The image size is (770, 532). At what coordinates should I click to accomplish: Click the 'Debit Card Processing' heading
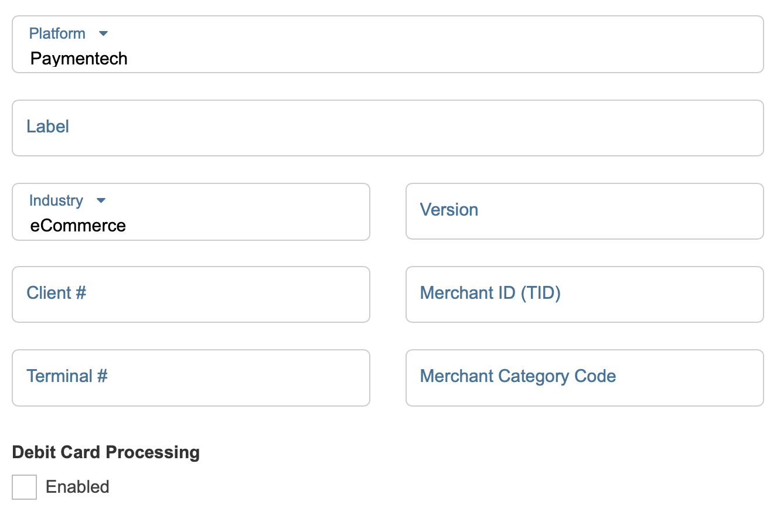pos(106,452)
